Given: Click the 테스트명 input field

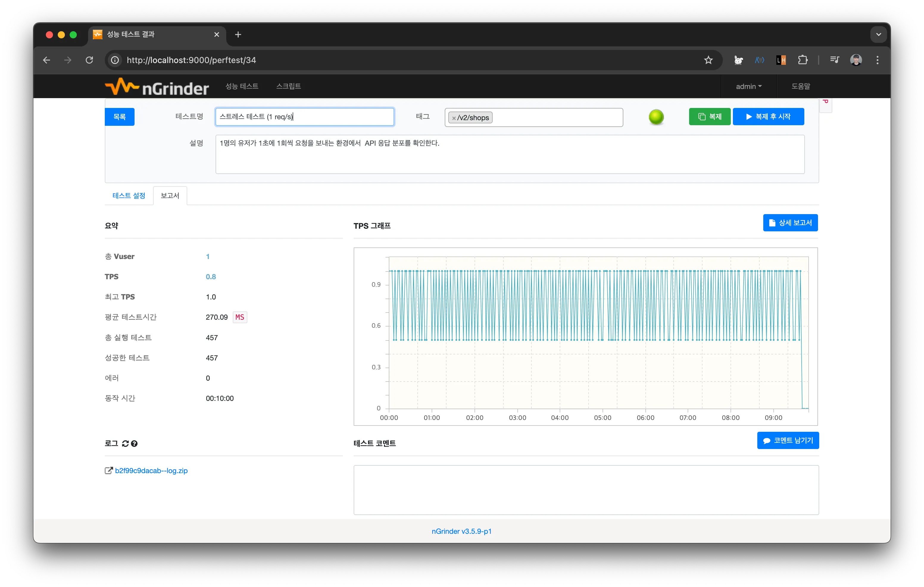Looking at the screenshot, I should [x=304, y=117].
